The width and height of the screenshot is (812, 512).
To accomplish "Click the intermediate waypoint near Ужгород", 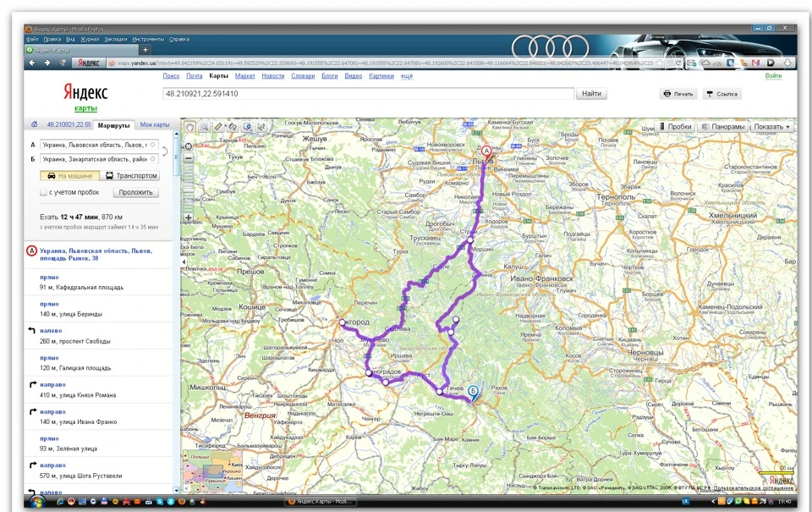I will click(x=342, y=322).
